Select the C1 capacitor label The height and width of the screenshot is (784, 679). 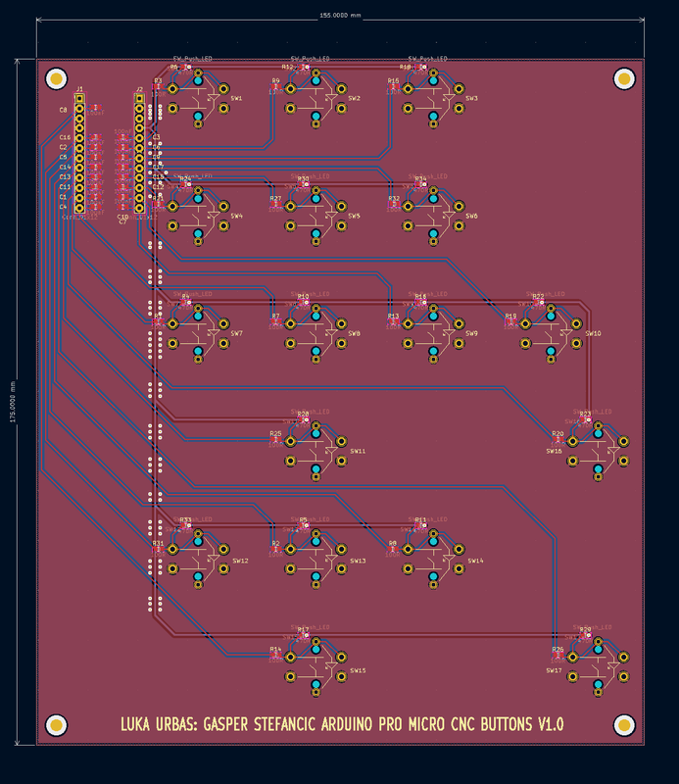(63, 197)
